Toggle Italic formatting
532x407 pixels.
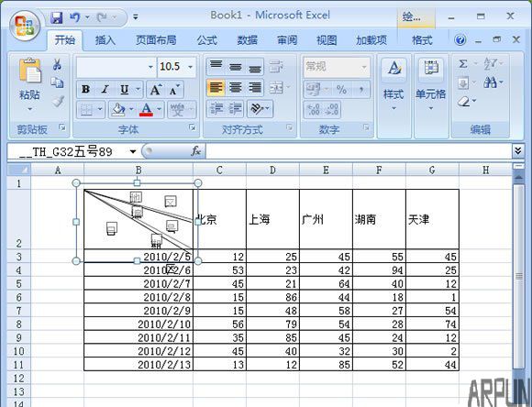105,90
